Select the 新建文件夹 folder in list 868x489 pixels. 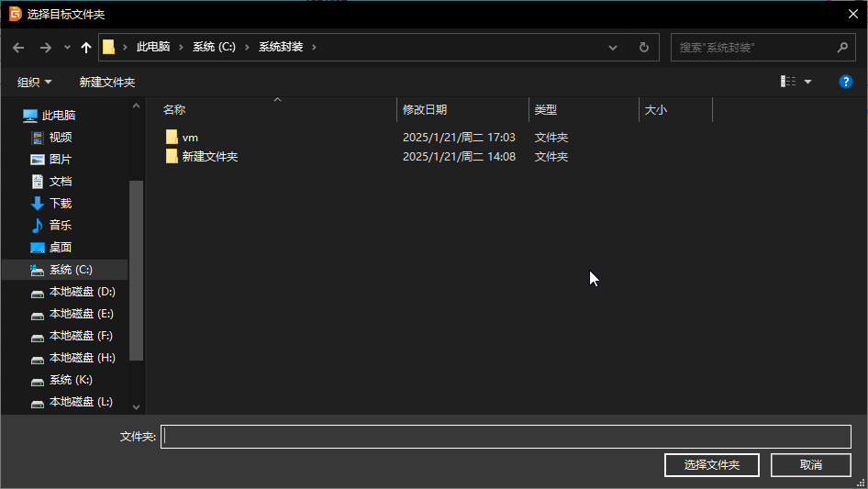point(209,157)
